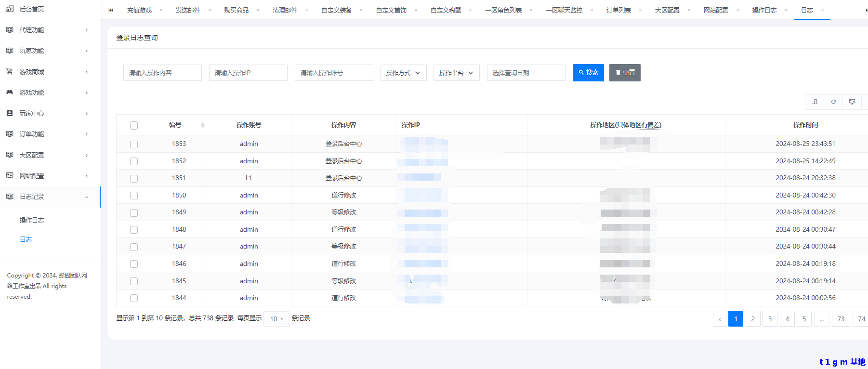Click the 代理功能 sidebar icon
868x369 pixels.
click(x=10, y=30)
